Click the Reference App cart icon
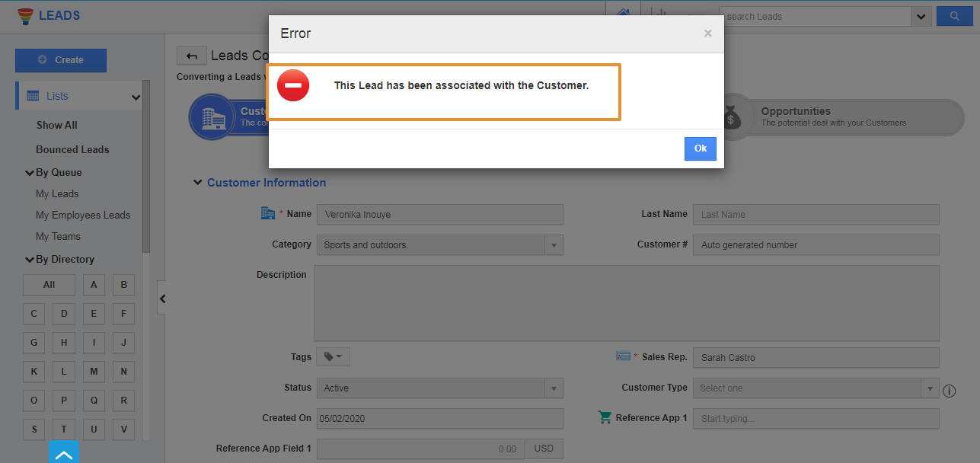The image size is (980, 463). pyautogui.click(x=605, y=417)
